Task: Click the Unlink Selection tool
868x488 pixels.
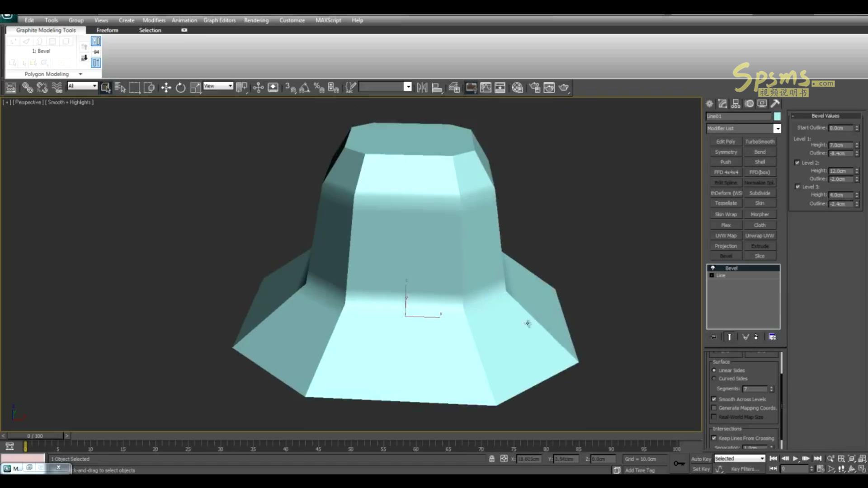Action: [x=42, y=88]
